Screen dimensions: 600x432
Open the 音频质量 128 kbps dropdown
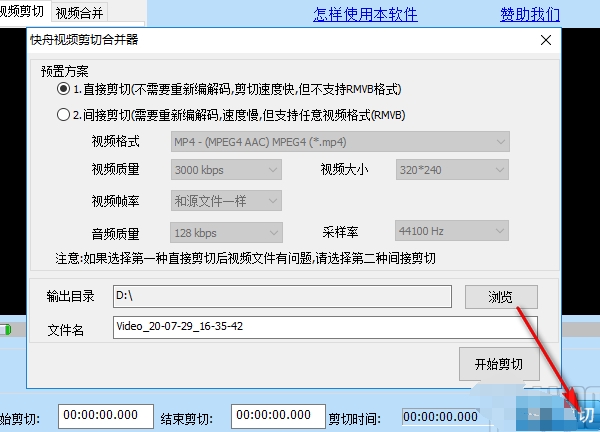[226, 232]
